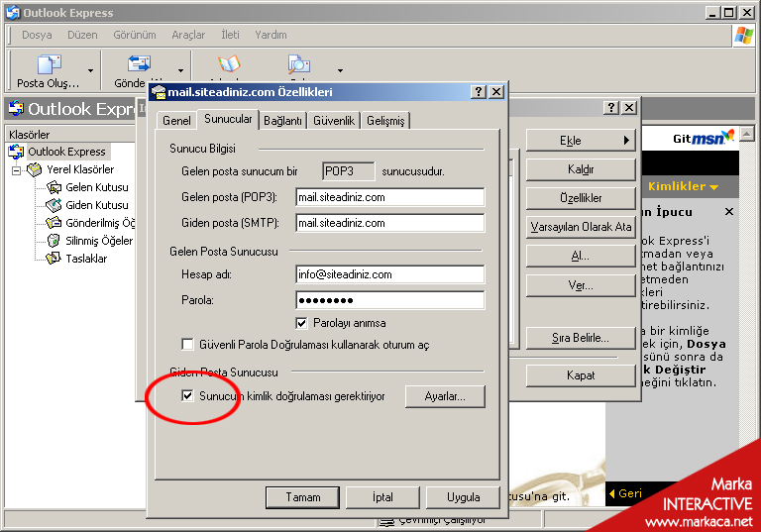Image resolution: width=761 pixels, height=532 pixels.
Task: Switch to the Güvenlik tab
Action: point(334,121)
